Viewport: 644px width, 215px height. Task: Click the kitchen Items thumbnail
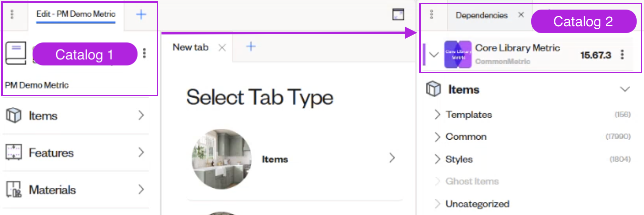click(221, 159)
